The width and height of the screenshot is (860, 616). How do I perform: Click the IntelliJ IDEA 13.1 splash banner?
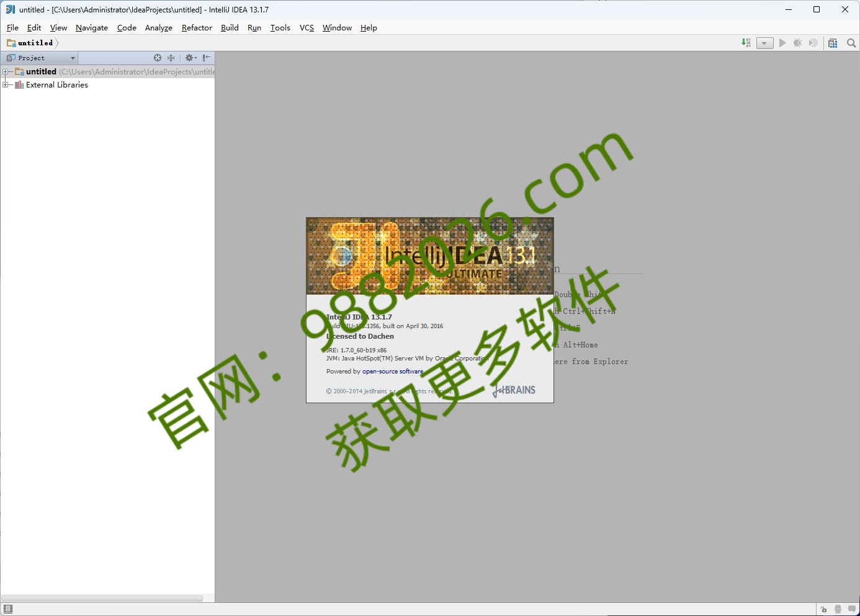pyautogui.click(x=430, y=256)
